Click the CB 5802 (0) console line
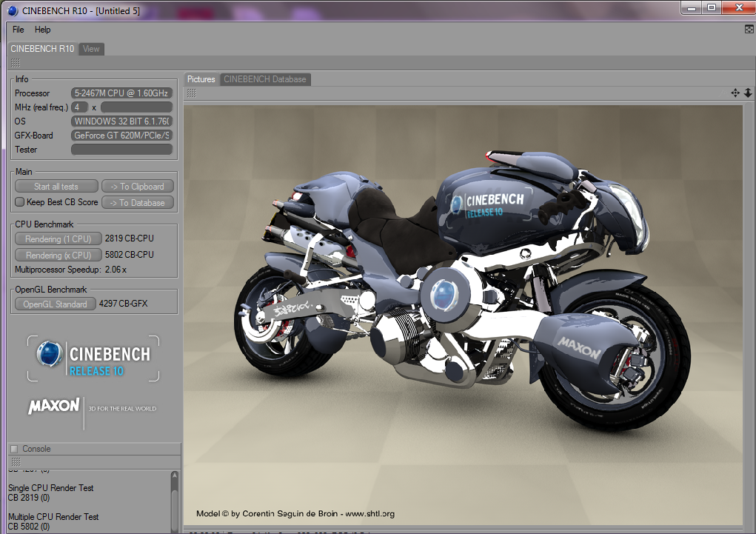The height and width of the screenshot is (534, 756). tap(29, 527)
